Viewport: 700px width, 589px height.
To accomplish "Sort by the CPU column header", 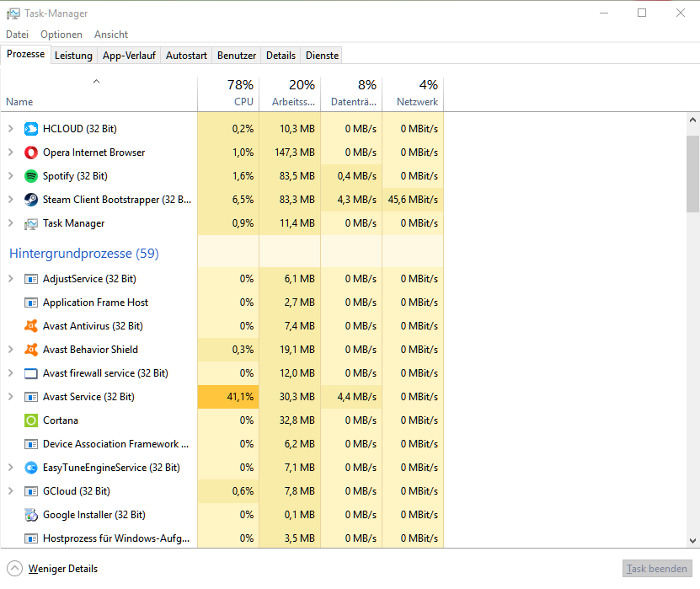I will pyautogui.click(x=228, y=94).
